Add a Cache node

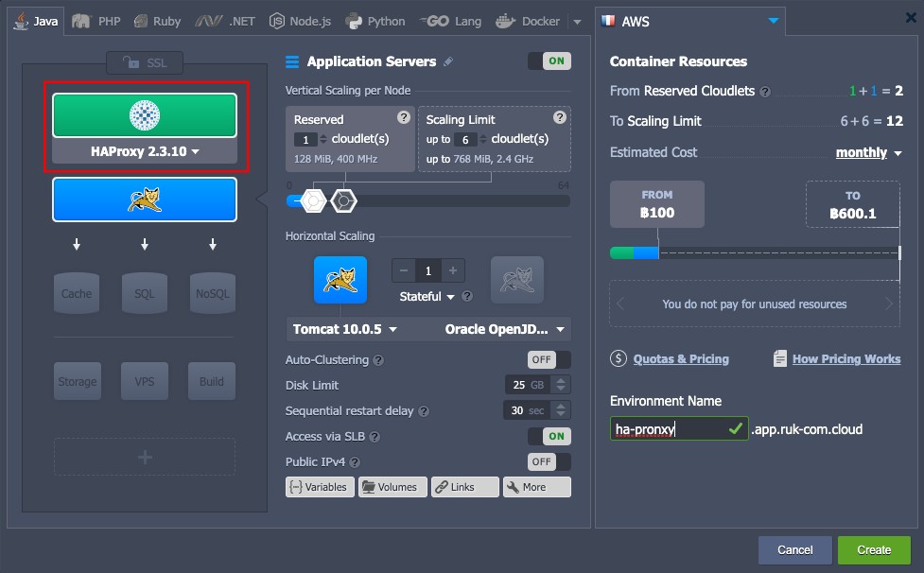[x=77, y=293]
